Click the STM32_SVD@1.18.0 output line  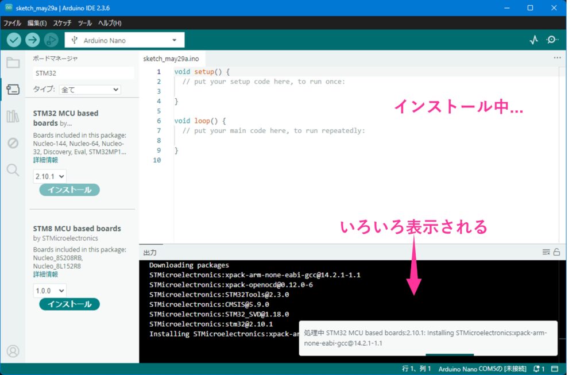tap(219, 314)
